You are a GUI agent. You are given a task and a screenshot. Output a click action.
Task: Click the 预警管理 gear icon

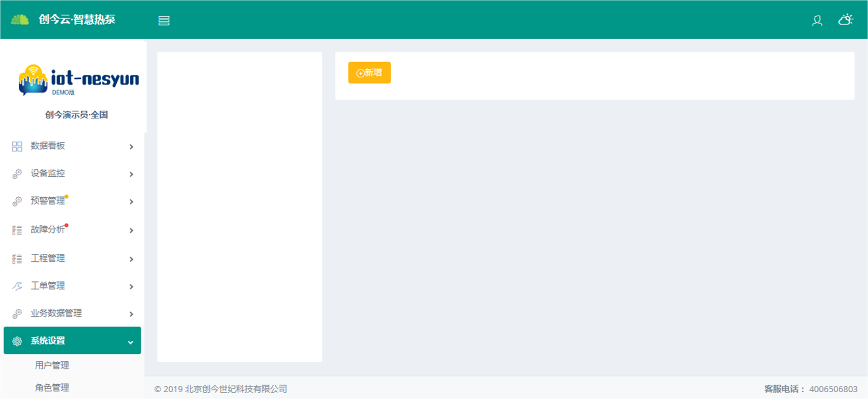pos(17,201)
